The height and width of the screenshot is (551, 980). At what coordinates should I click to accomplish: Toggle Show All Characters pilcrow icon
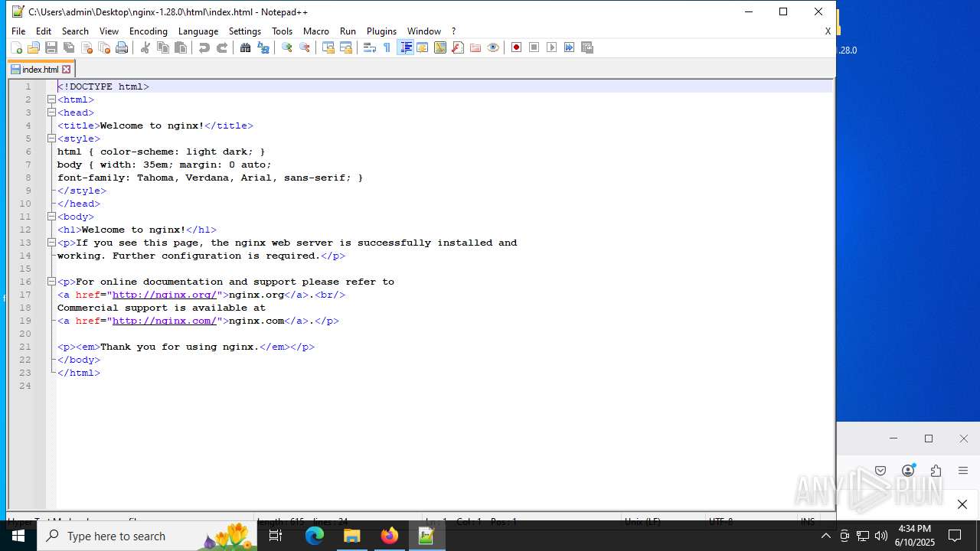[387, 47]
